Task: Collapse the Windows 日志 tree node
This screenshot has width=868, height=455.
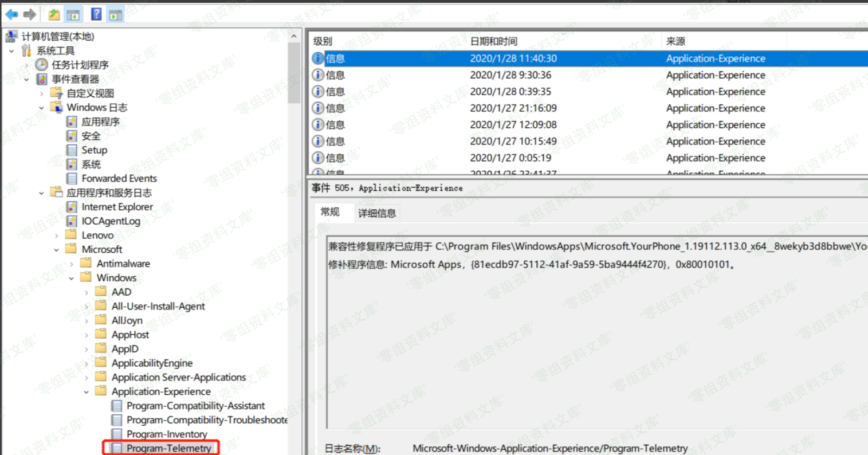Action: [x=41, y=108]
